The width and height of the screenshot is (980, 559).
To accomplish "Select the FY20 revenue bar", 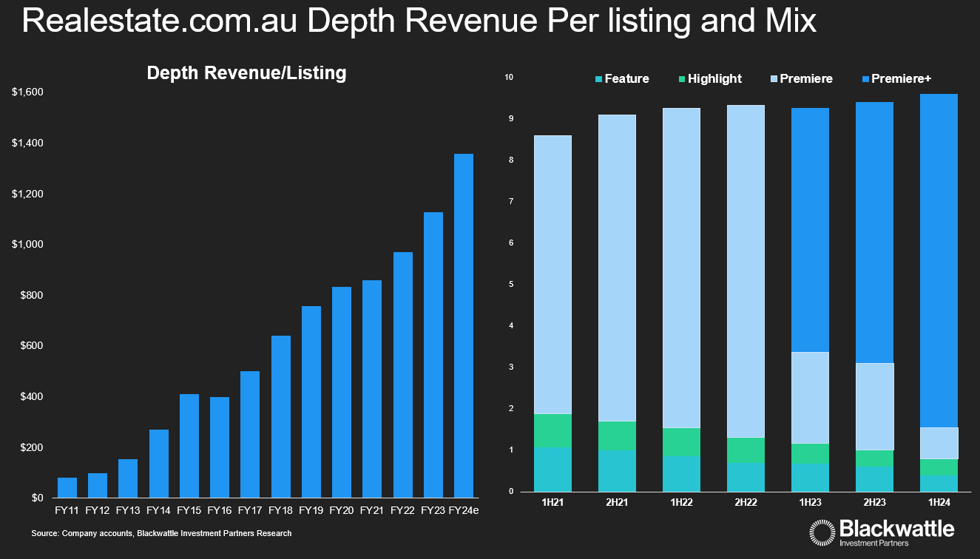I will coord(341,392).
